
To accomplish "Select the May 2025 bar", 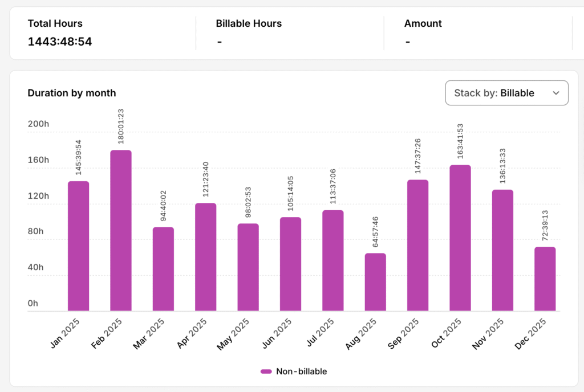I will click(x=248, y=267).
